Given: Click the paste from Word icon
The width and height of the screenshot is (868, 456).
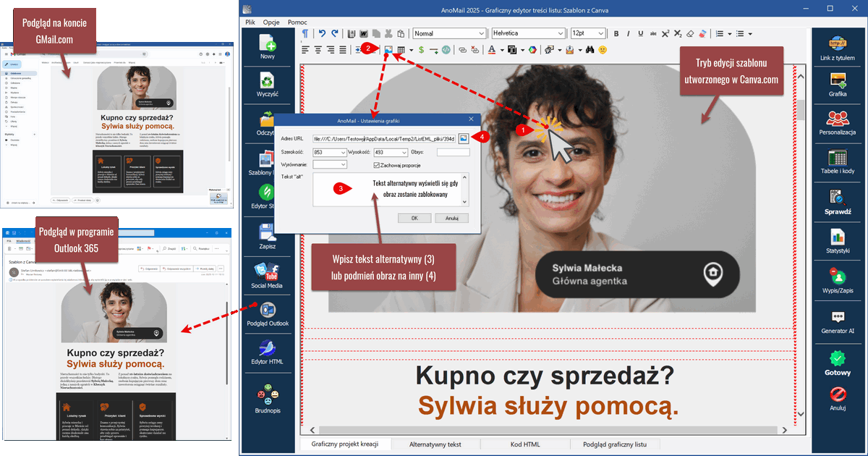Looking at the screenshot, I should [x=364, y=33].
